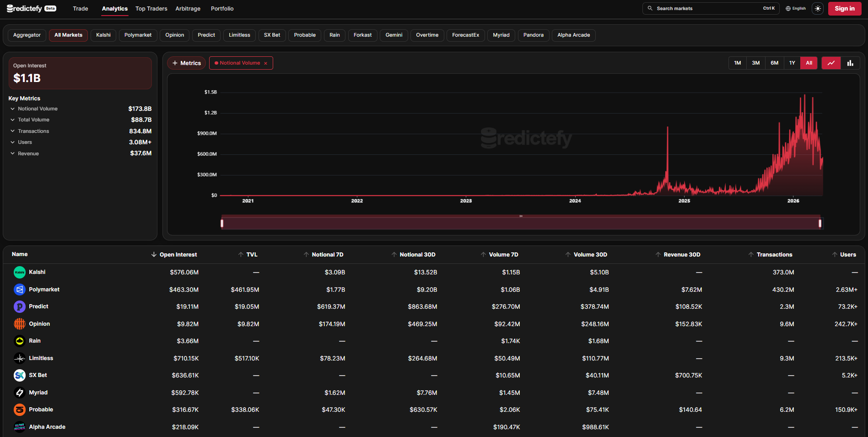The height and width of the screenshot is (437, 868).
Task: Click the Polymarket logo icon
Action: (20, 290)
